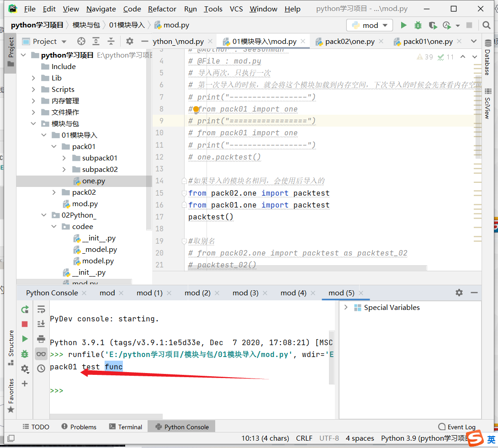Expand the subpack01 folder

coord(64,158)
